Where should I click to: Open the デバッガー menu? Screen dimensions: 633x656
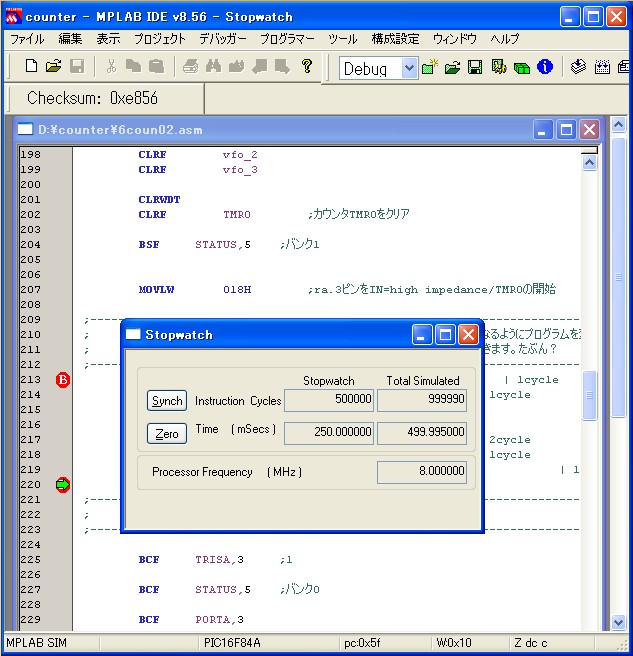point(223,39)
